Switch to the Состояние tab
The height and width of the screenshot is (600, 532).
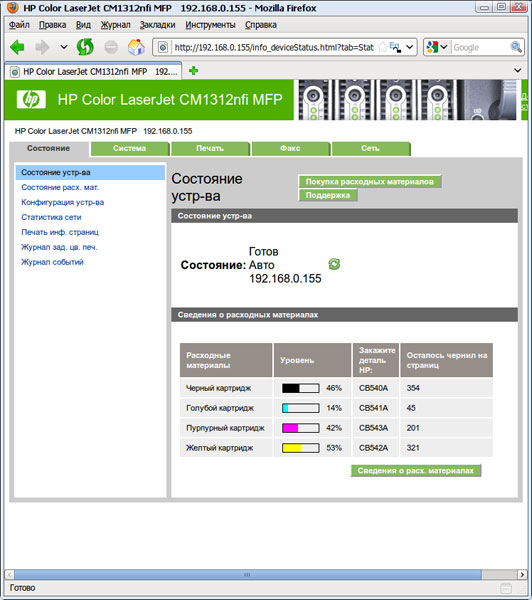click(x=49, y=148)
